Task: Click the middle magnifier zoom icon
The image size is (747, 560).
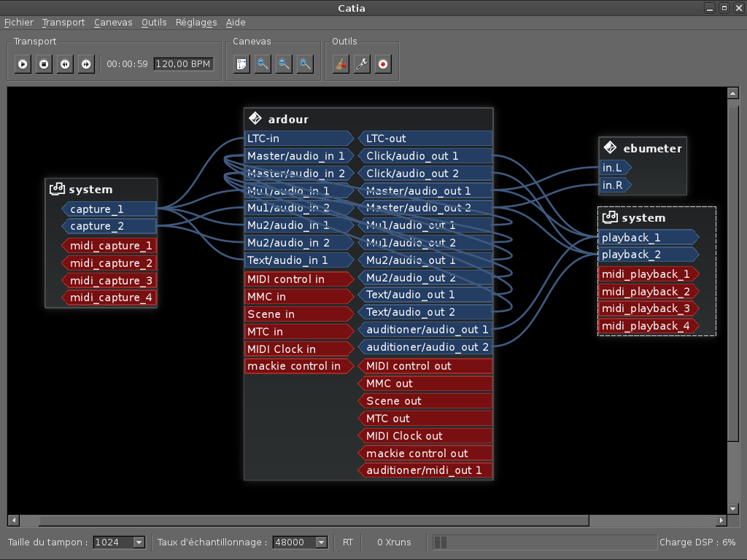Action: pyautogui.click(x=284, y=64)
